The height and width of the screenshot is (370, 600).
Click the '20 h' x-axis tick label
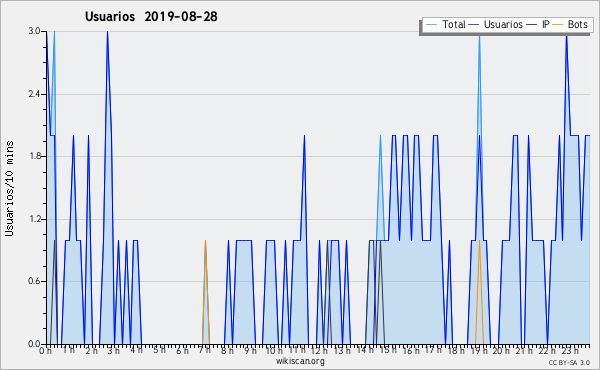pyautogui.click(x=501, y=350)
